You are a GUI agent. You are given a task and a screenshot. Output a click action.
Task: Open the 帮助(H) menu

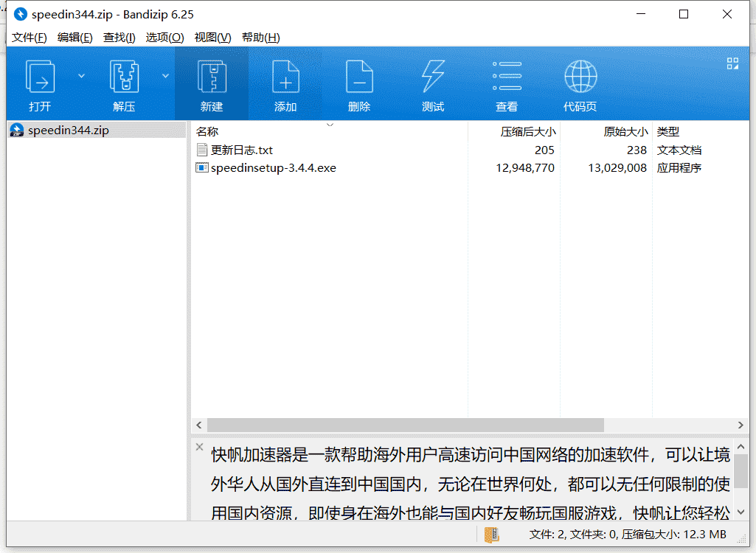pos(261,38)
